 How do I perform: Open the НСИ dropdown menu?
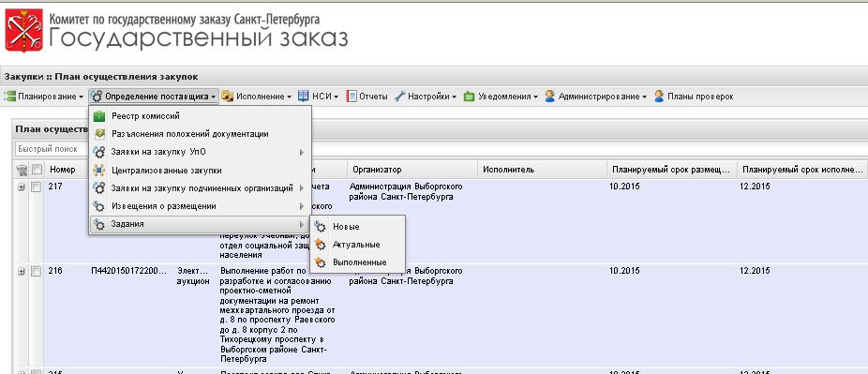pyautogui.click(x=318, y=97)
